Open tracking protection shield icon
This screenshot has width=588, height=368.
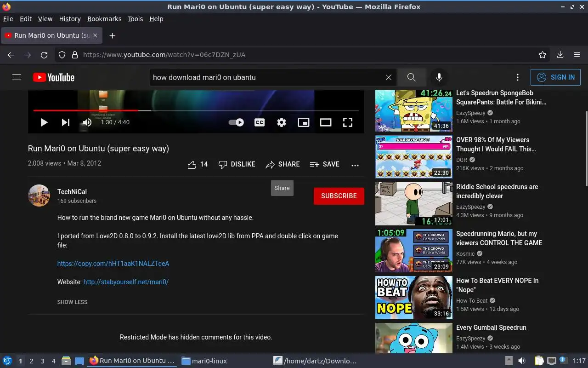coord(62,55)
